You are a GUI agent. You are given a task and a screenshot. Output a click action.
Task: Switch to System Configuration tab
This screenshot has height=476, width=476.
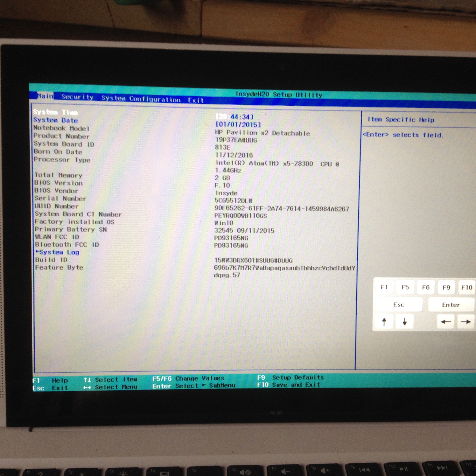click(x=141, y=99)
